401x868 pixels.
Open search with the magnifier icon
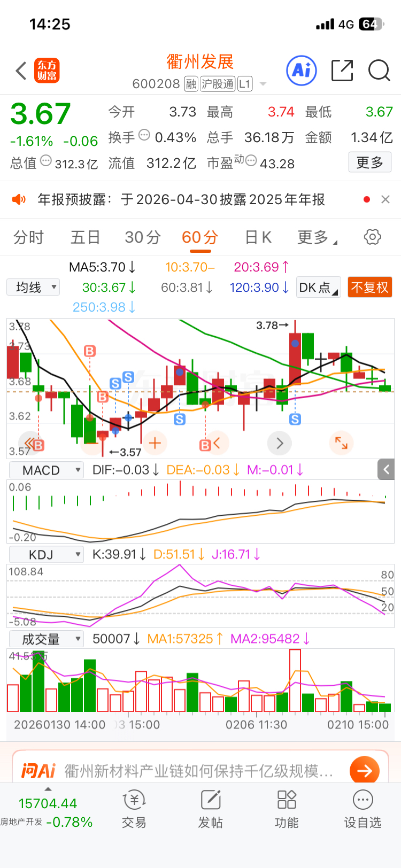[379, 70]
